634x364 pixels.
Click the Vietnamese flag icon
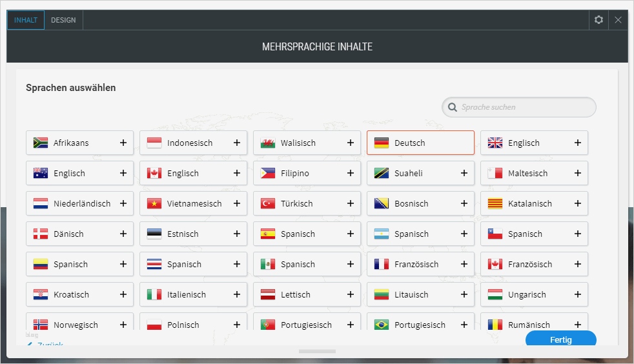click(154, 203)
